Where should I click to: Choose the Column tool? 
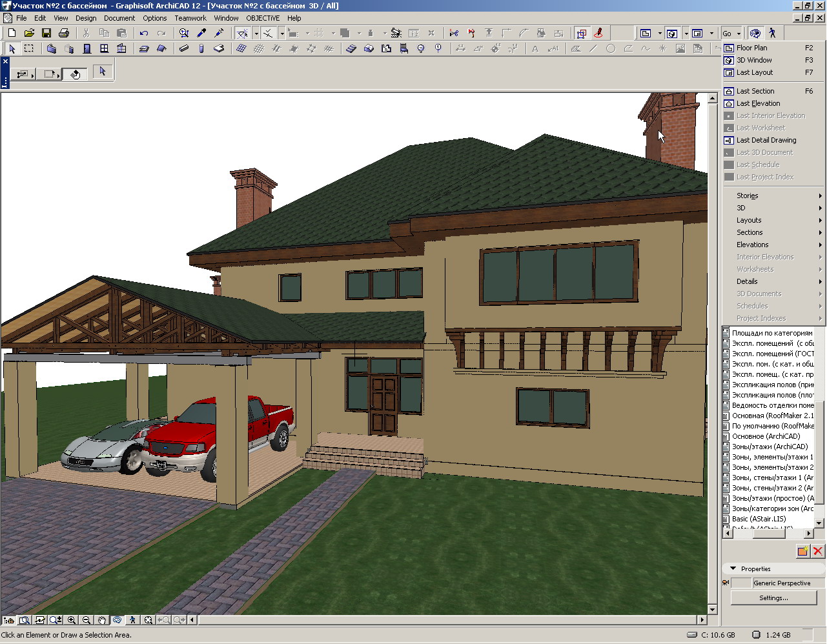pos(201,48)
